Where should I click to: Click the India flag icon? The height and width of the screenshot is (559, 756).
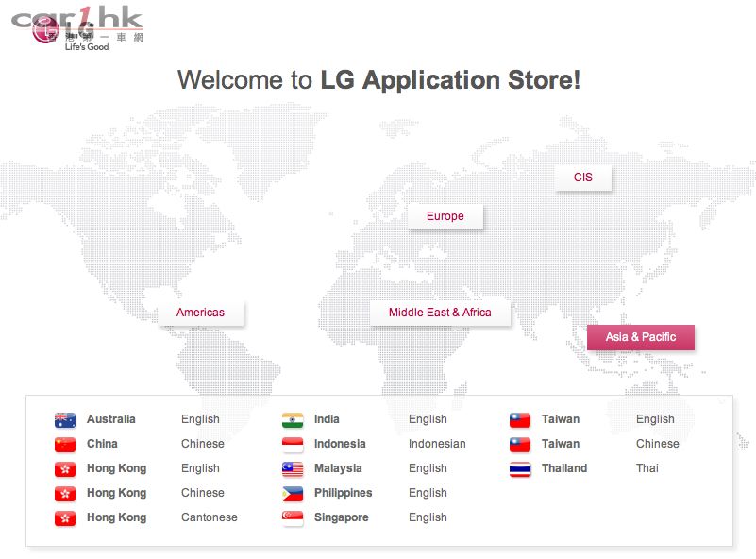(x=293, y=420)
